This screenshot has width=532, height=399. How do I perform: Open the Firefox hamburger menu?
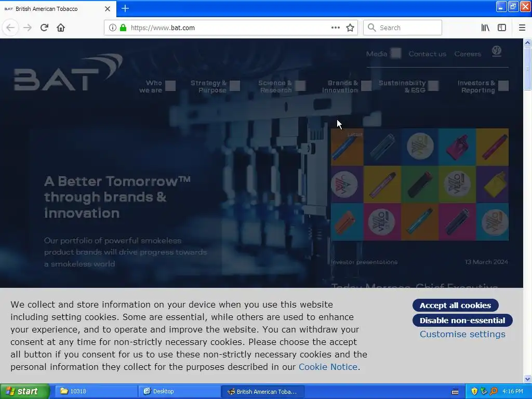(x=522, y=28)
